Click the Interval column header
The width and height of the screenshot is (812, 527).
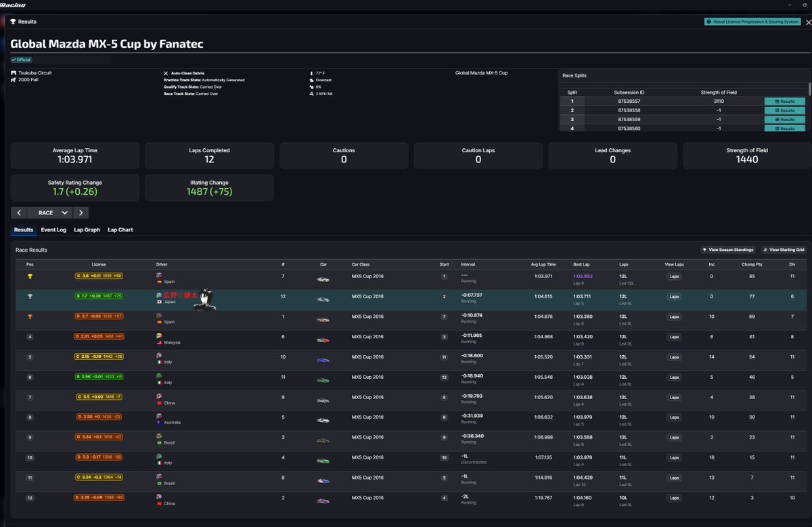pyautogui.click(x=468, y=265)
